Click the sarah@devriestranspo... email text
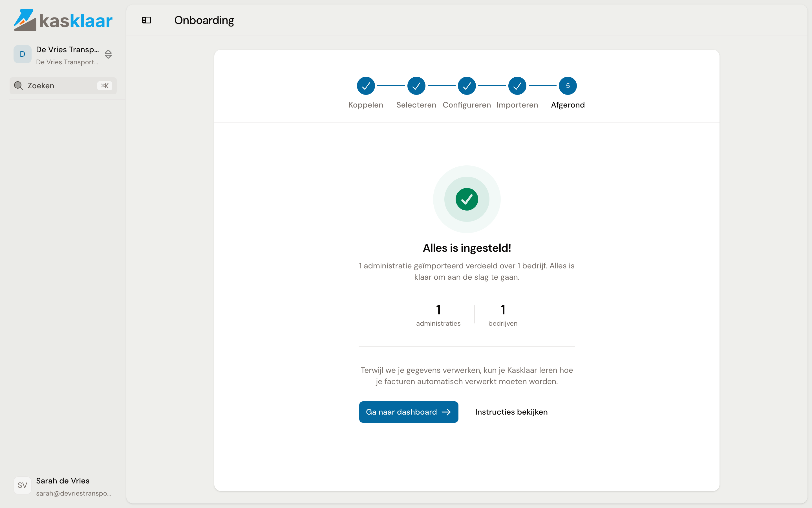 point(74,493)
